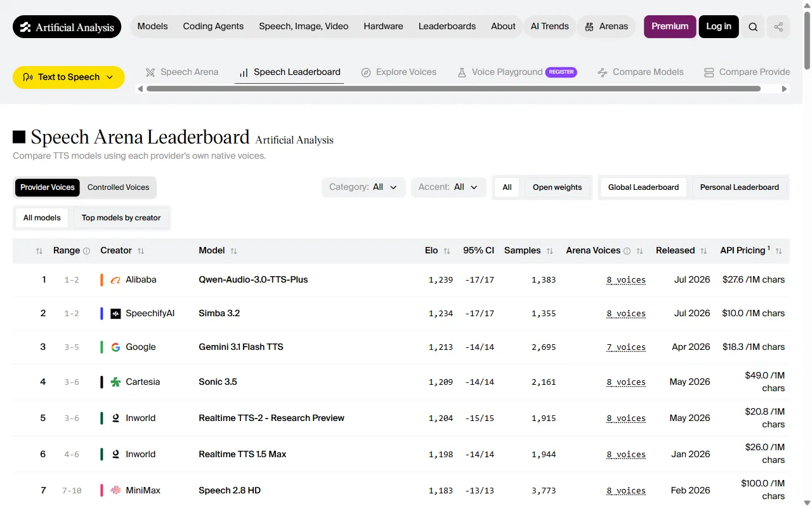Open 8 voices link for Qwen-Audio-3.0-TTS-Plus
812x508 pixels.
[x=626, y=280]
